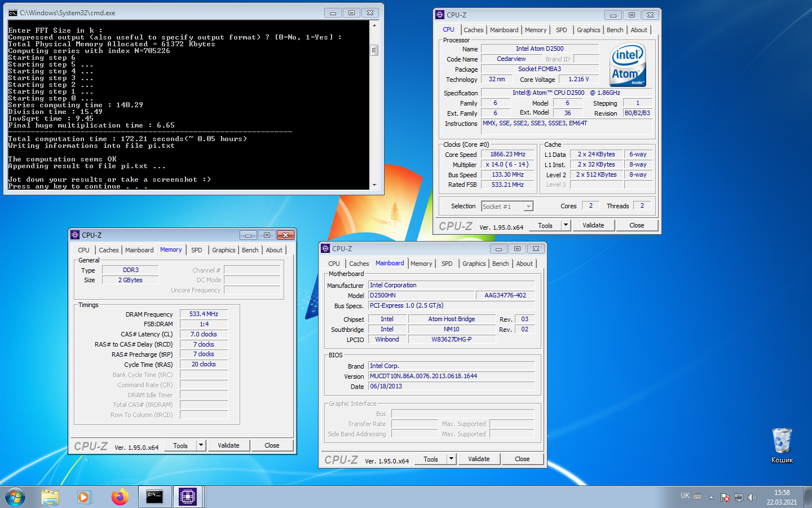Click the 1866.23 MHz core speed value

508,154
